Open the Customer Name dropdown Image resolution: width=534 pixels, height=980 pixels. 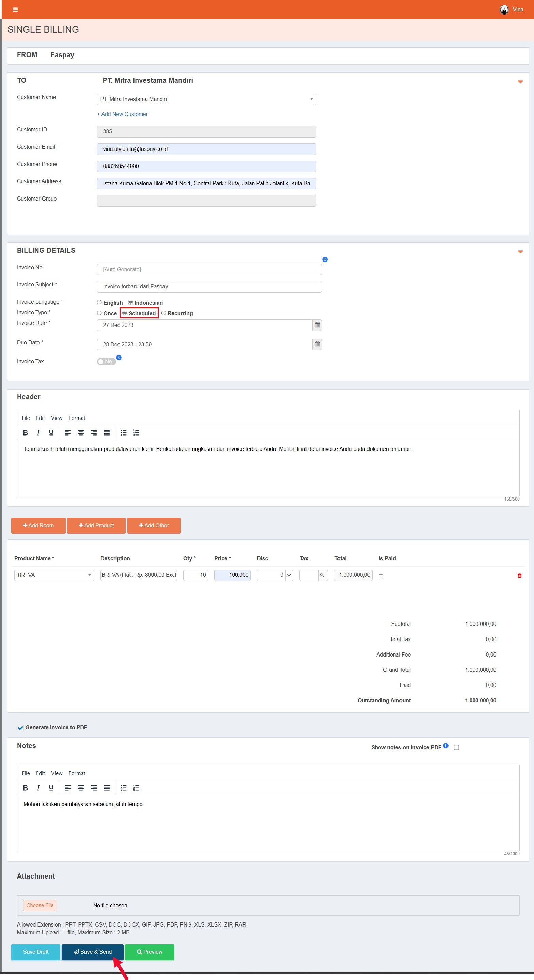tap(206, 99)
